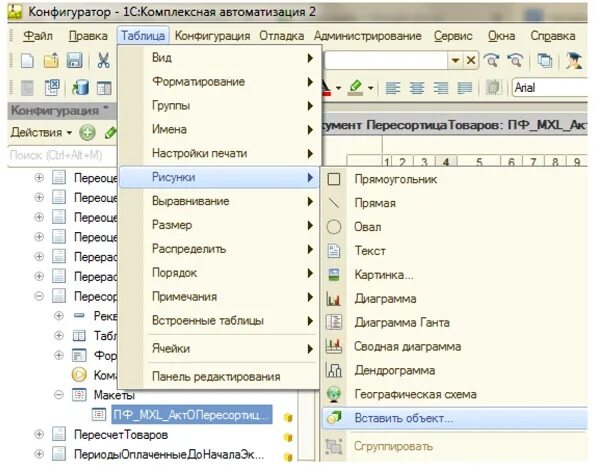Click the Open file folder icon
This screenshot has width=600, height=475.
(51, 60)
